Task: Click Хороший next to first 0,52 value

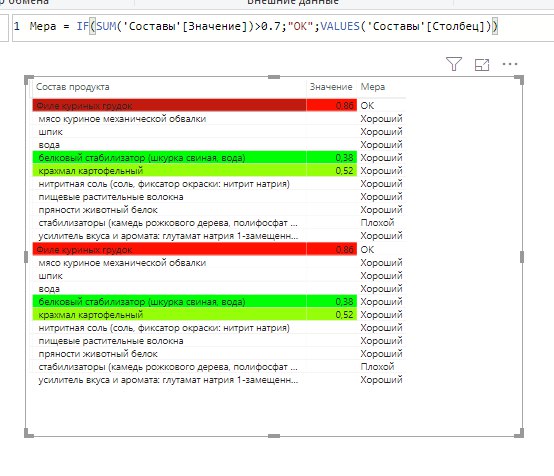Action: tap(381, 171)
